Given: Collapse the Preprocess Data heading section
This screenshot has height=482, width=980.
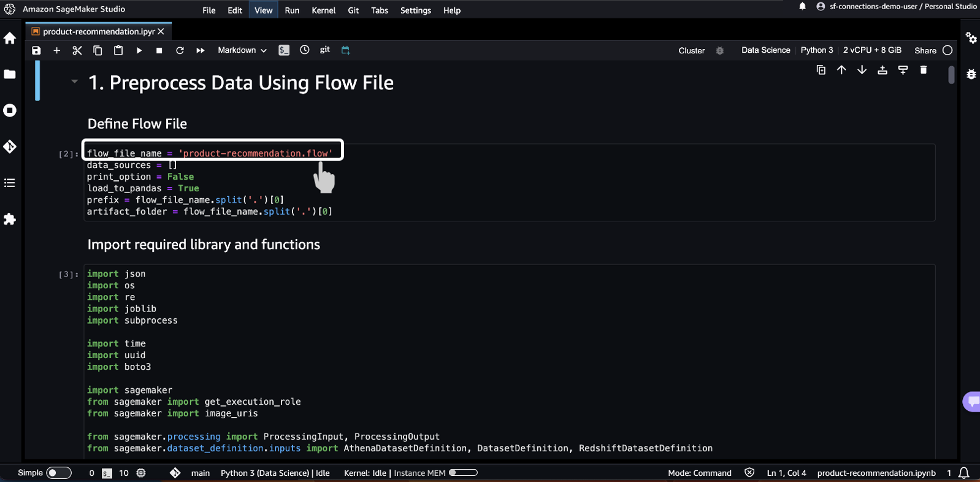Looking at the screenshot, I should [74, 82].
